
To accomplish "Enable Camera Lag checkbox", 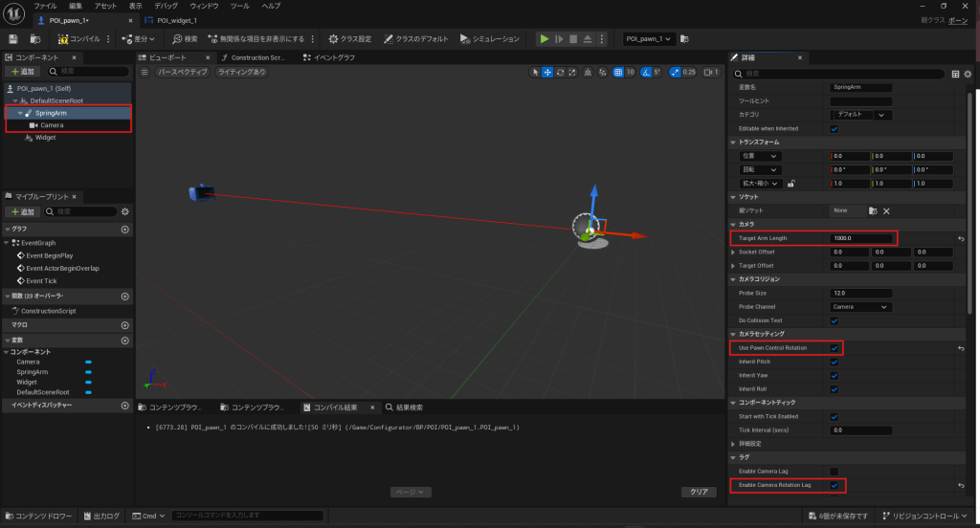I will (835, 472).
